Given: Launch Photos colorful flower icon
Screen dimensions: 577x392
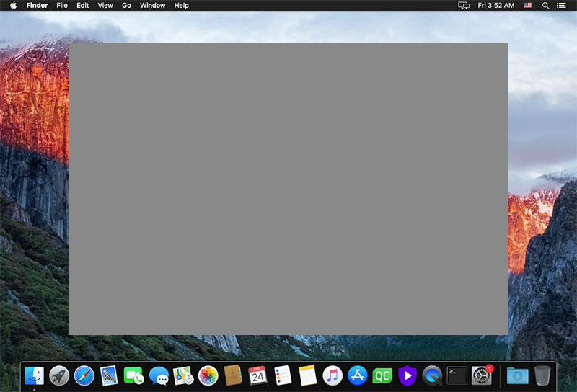Looking at the screenshot, I should tap(208, 376).
